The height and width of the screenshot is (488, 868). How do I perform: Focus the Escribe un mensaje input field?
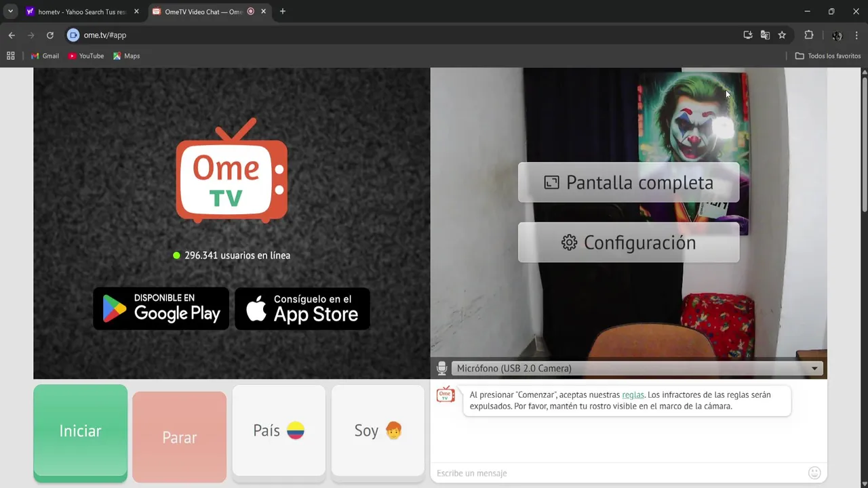pos(618,473)
